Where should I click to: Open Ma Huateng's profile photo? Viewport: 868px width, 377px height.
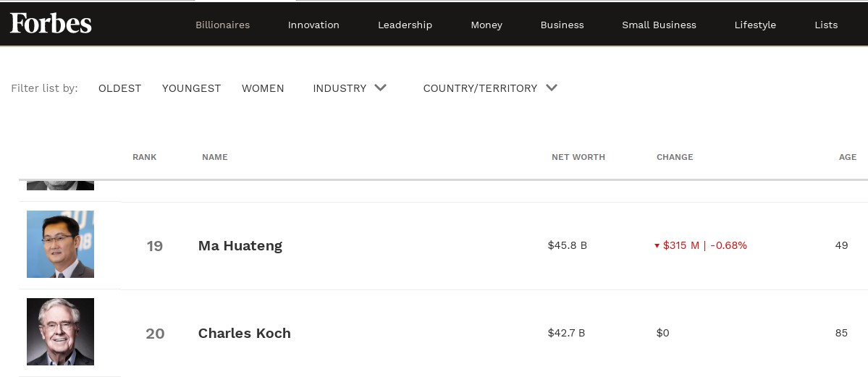tap(60, 244)
